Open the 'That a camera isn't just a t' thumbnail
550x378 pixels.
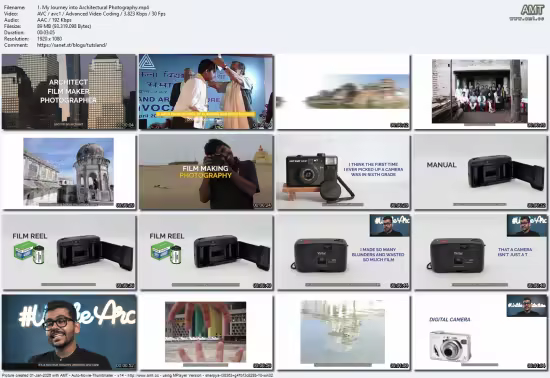[x=481, y=252]
